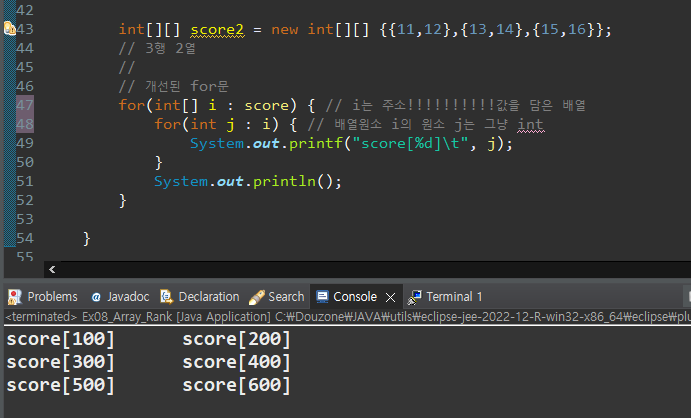Click score[300] in the console output

[60, 362]
